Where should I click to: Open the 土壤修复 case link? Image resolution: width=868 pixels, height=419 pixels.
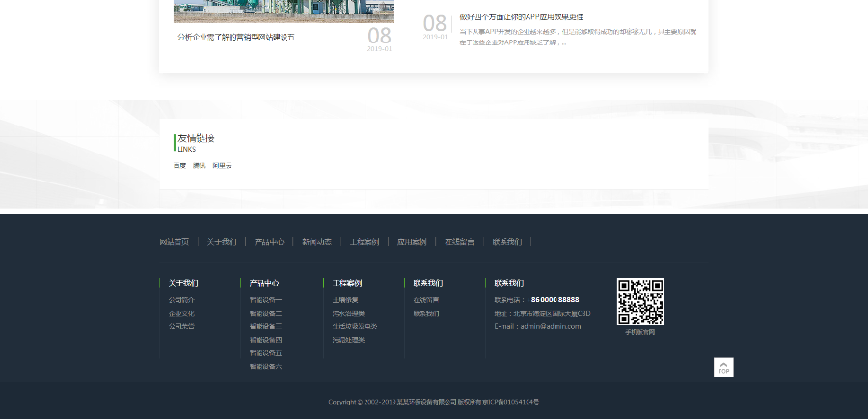345,300
